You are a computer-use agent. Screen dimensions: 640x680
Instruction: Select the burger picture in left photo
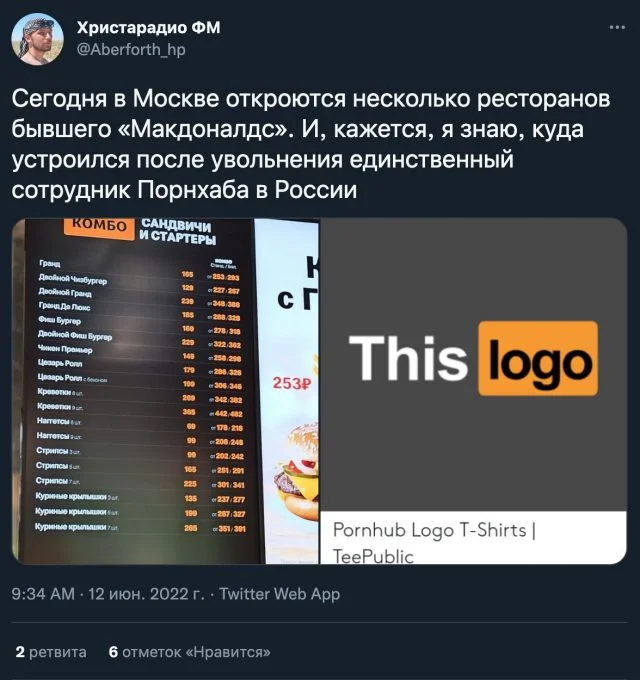(x=296, y=473)
